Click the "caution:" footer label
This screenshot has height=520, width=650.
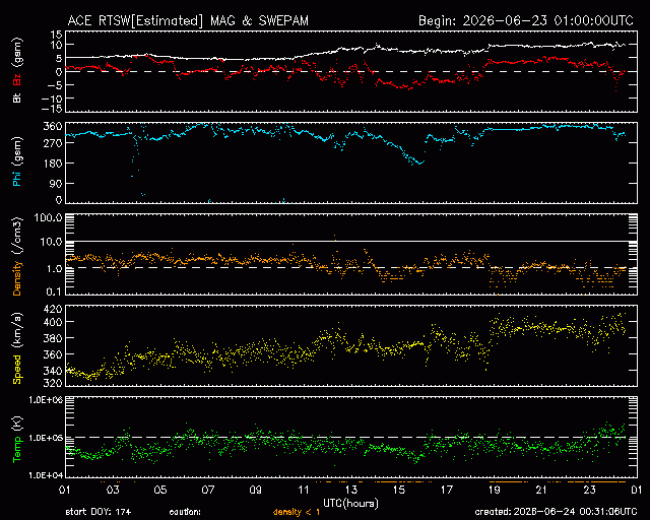185,512
